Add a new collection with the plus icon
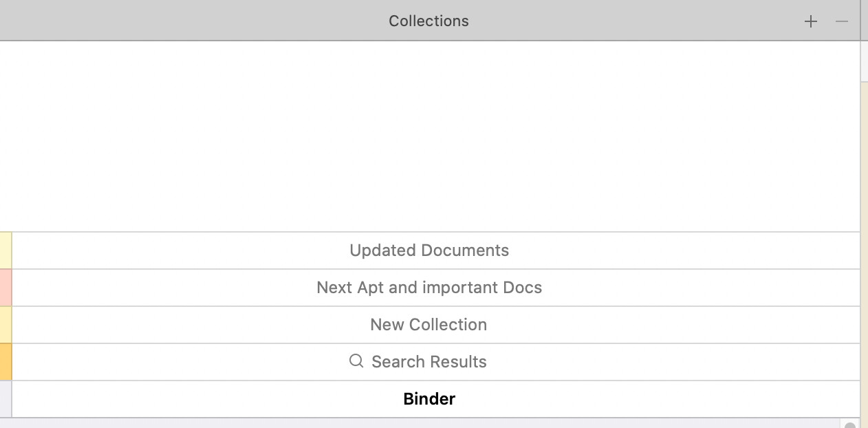 click(811, 21)
